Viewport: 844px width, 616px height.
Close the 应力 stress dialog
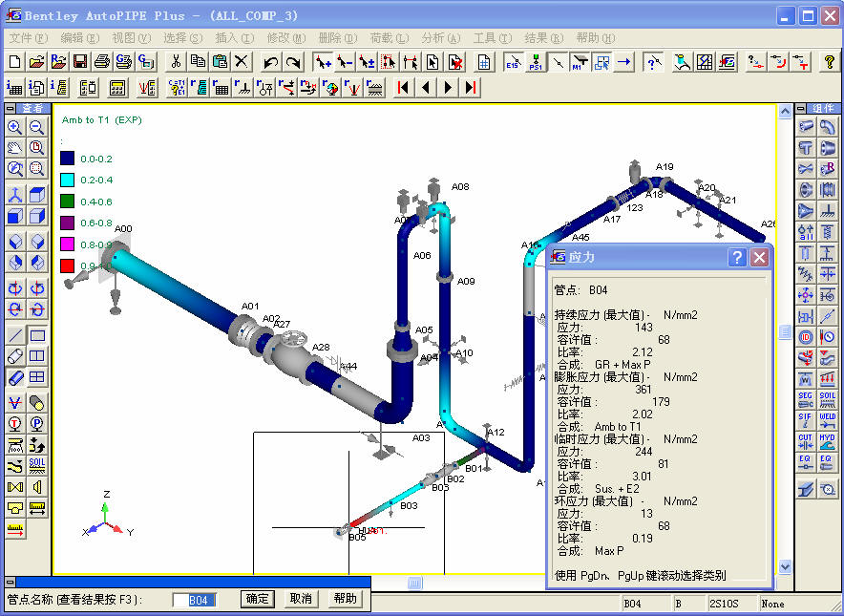[759, 258]
